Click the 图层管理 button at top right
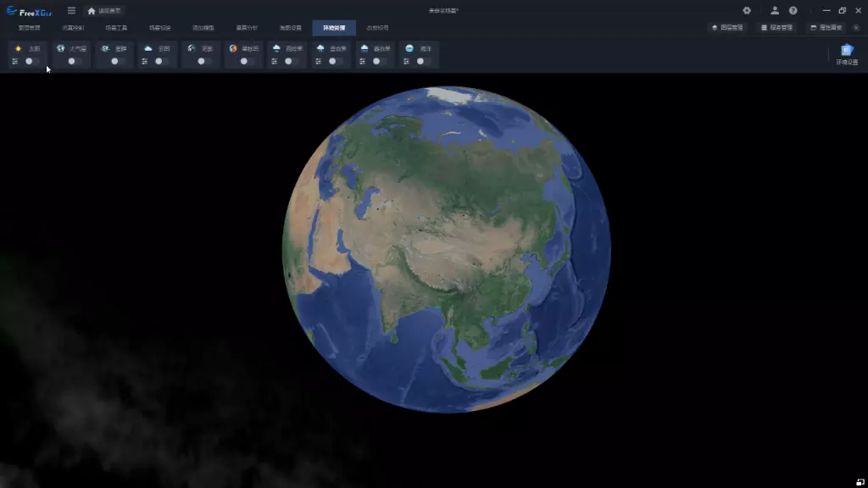 tap(727, 27)
